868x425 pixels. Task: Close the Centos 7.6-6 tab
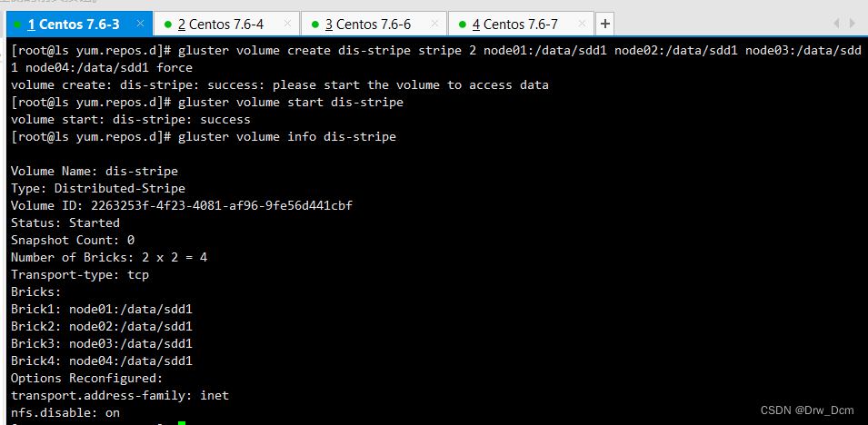tap(434, 24)
